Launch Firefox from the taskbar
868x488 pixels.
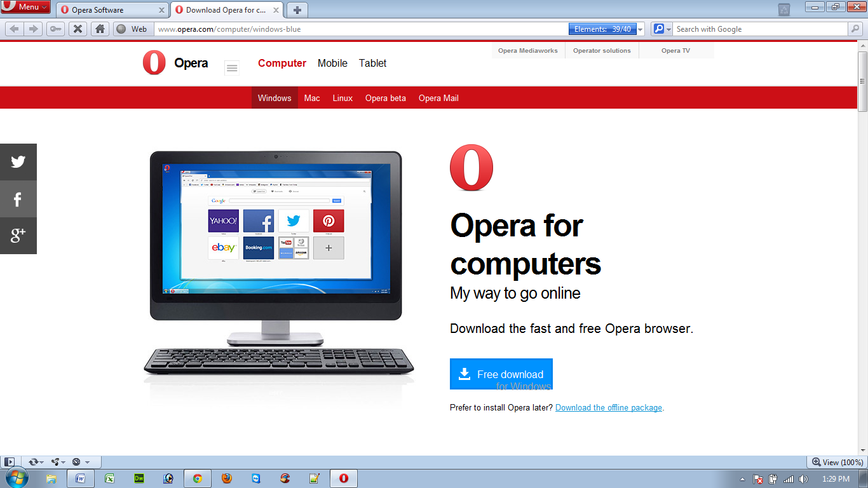(226, 478)
